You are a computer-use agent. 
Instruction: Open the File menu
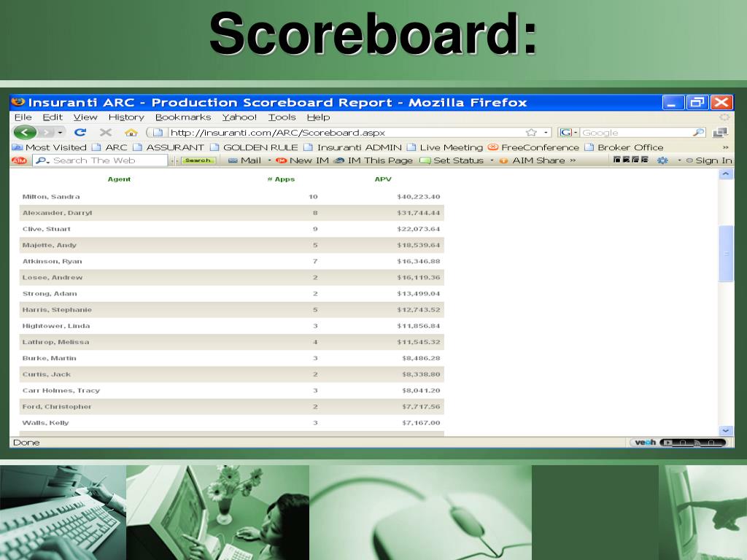click(23, 117)
